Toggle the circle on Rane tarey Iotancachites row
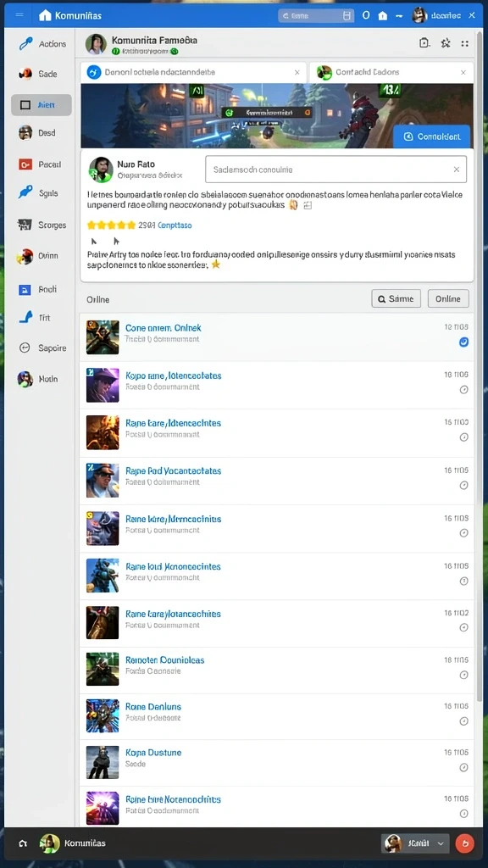 coord(463,628)
